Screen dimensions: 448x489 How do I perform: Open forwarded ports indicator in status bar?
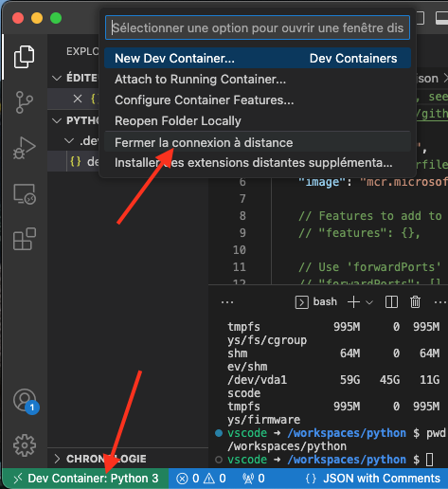254,479
